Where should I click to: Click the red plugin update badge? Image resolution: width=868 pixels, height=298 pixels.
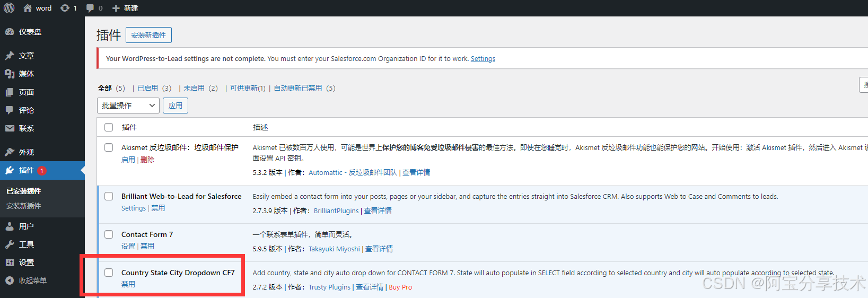(42, 171)
